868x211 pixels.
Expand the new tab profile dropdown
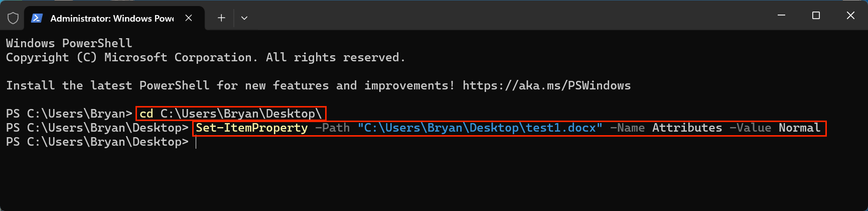(244, 18)
